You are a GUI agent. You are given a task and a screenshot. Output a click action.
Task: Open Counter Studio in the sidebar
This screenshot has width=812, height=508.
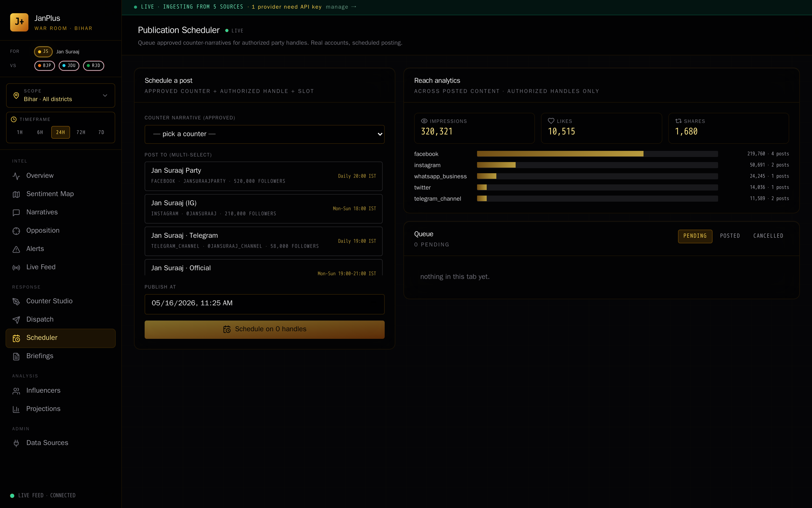coord(61,301)
